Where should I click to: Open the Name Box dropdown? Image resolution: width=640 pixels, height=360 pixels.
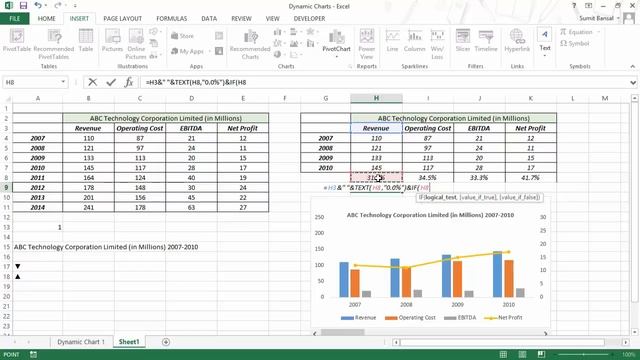point(63,82)
